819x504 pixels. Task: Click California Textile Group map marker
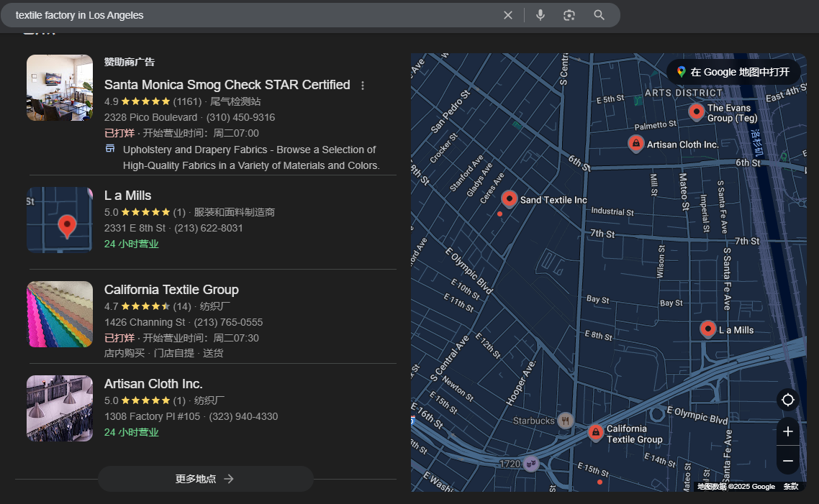(595, 432)
